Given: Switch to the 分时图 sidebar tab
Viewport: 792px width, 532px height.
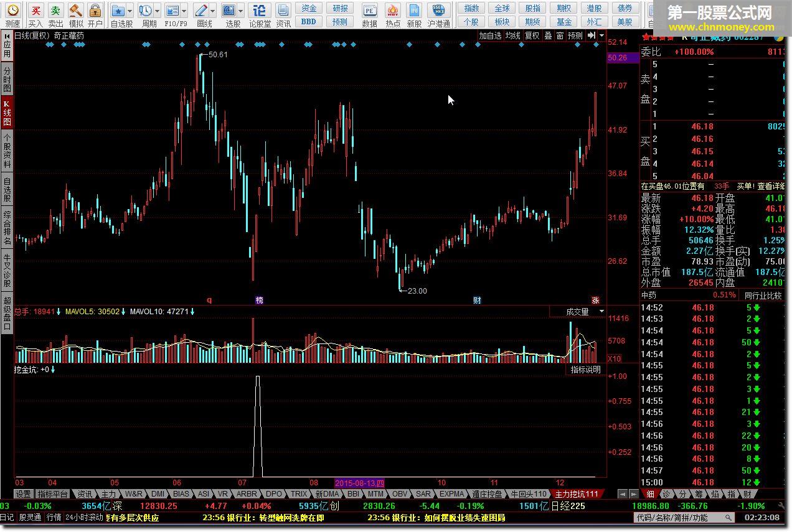Looking at the screenshot, I should pyautogui.click(x=7, y=80).
